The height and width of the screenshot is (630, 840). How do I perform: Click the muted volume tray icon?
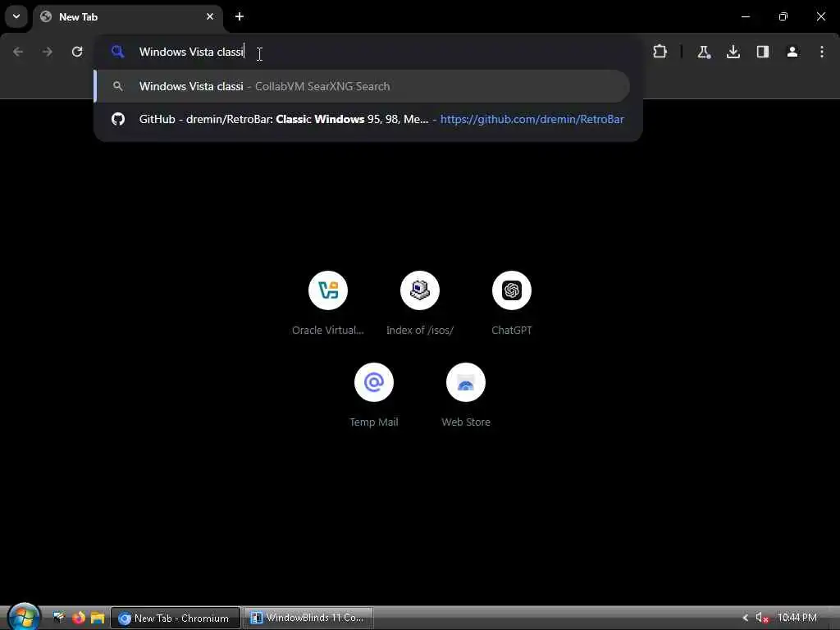click(x=761, y=618)
